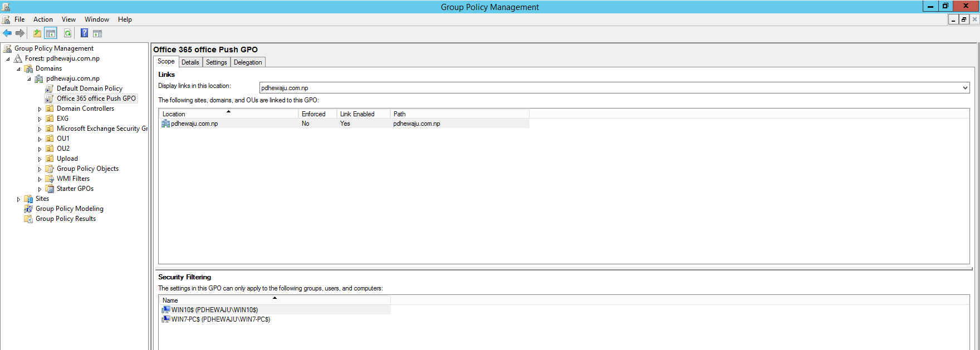Click the Default Domain Policy GPO link icon
This screenshot has height=350, width=980.
(x=50, y=88)
